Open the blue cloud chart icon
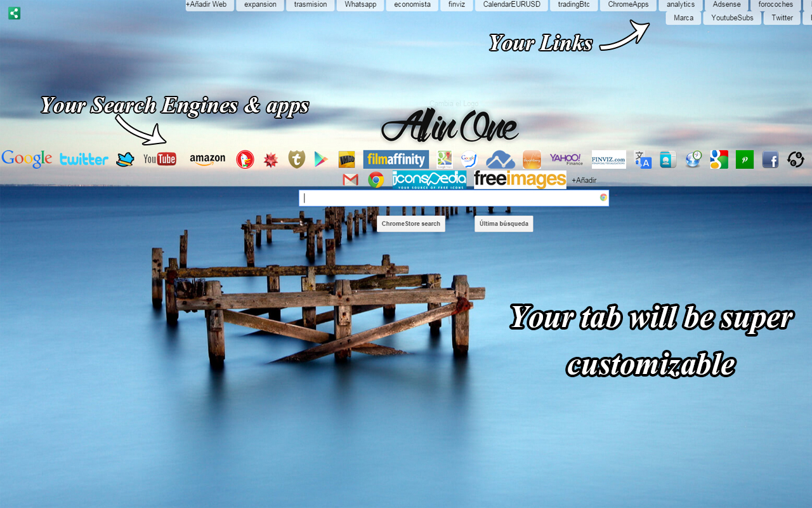This screenshot has width=812, height=508. 501,159
